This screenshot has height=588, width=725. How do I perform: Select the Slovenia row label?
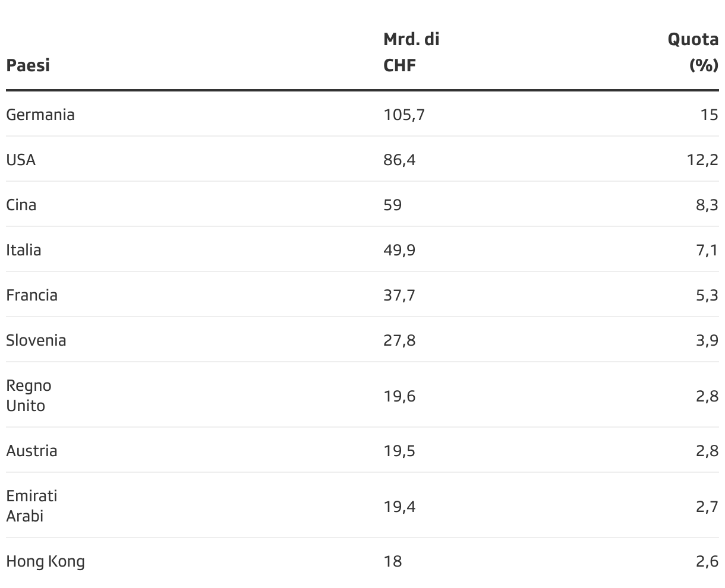tap(36, 340)
